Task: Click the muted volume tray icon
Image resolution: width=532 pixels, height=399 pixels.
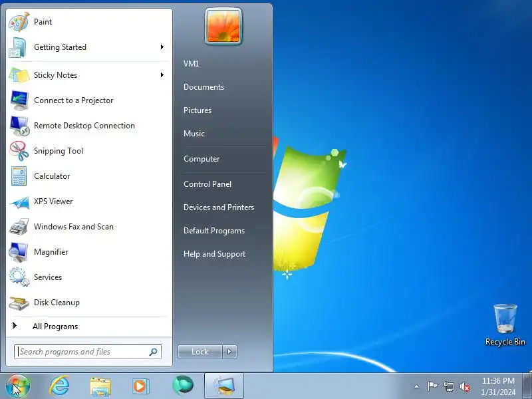Action: 464,386
